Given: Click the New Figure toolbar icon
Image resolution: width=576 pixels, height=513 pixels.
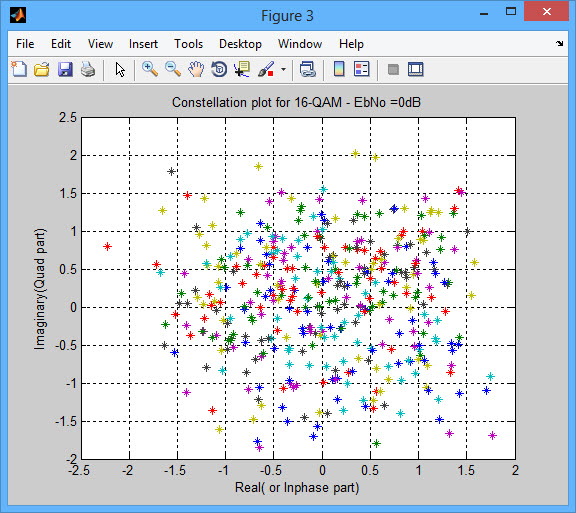Looking at the screenshot, I should coord(19,69).
